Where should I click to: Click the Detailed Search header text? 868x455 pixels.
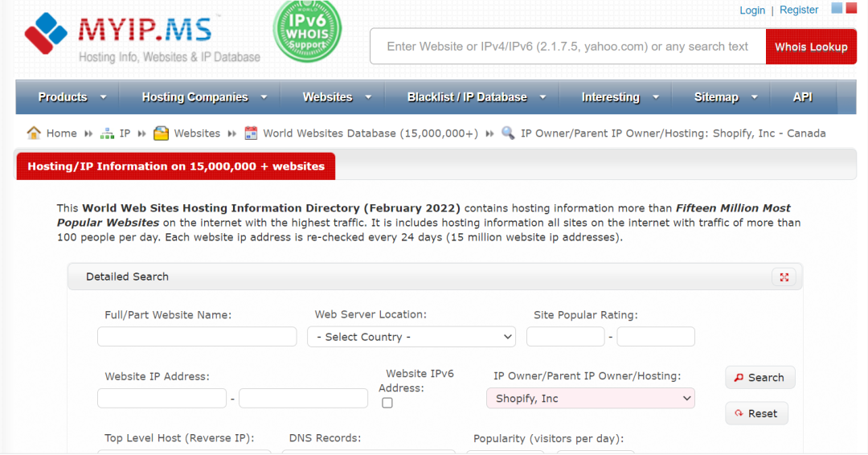coord(127,277)
